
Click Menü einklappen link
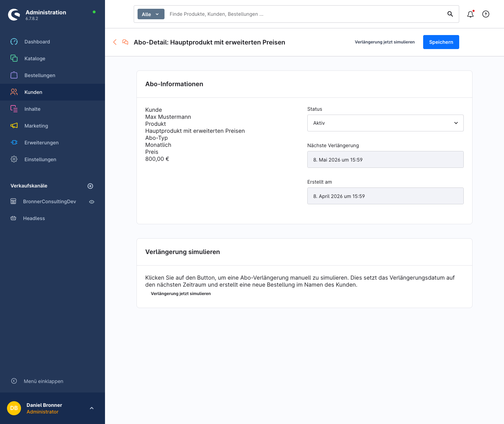pyautogui.click(x=43, y=381)
